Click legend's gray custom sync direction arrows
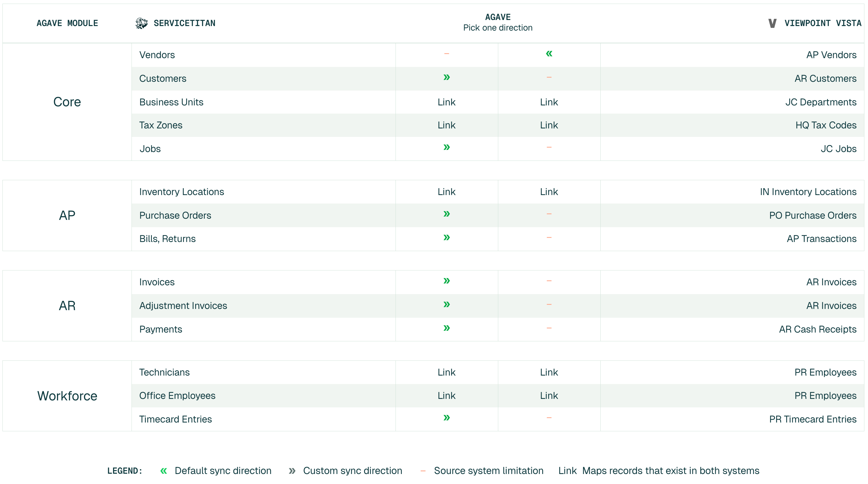This screenshot has height=484, width=868. (x=292, y=471)
